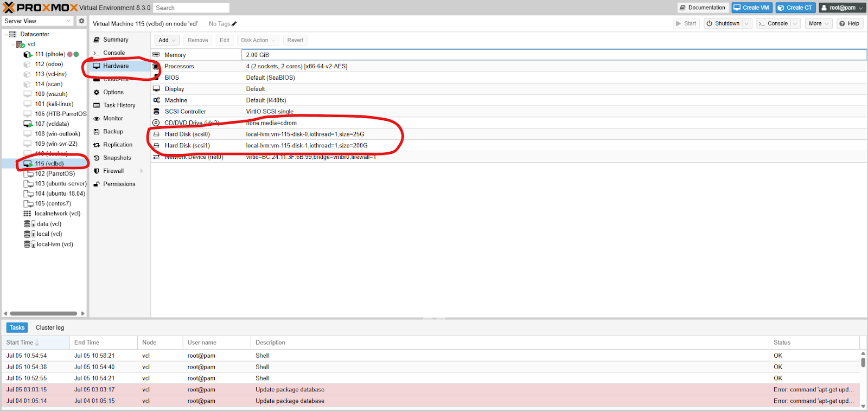
Task: Click the Documentation button
Action: coord(703,8)
